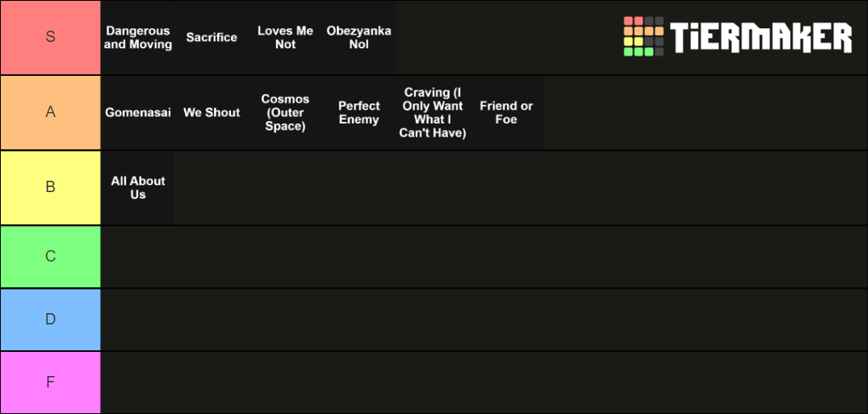Select the 'All About Us' tile

(138, 187)
